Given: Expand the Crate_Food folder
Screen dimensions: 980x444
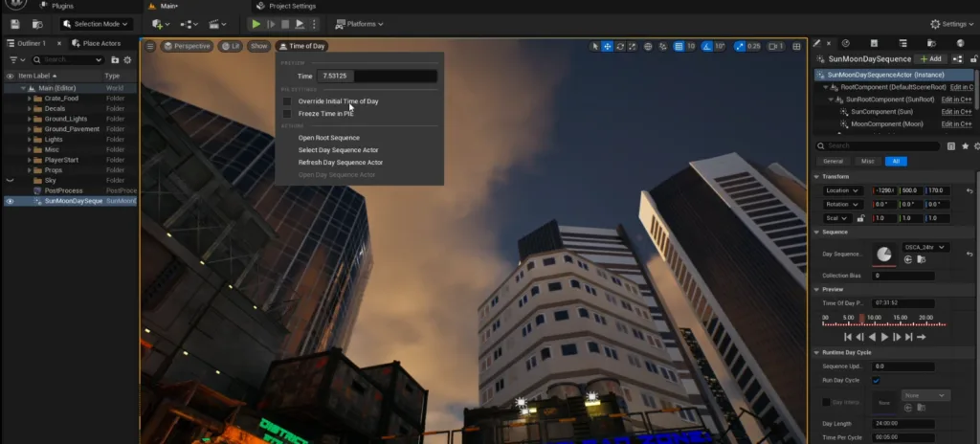Looking at the screenshot, I should (x=30, y=99).
